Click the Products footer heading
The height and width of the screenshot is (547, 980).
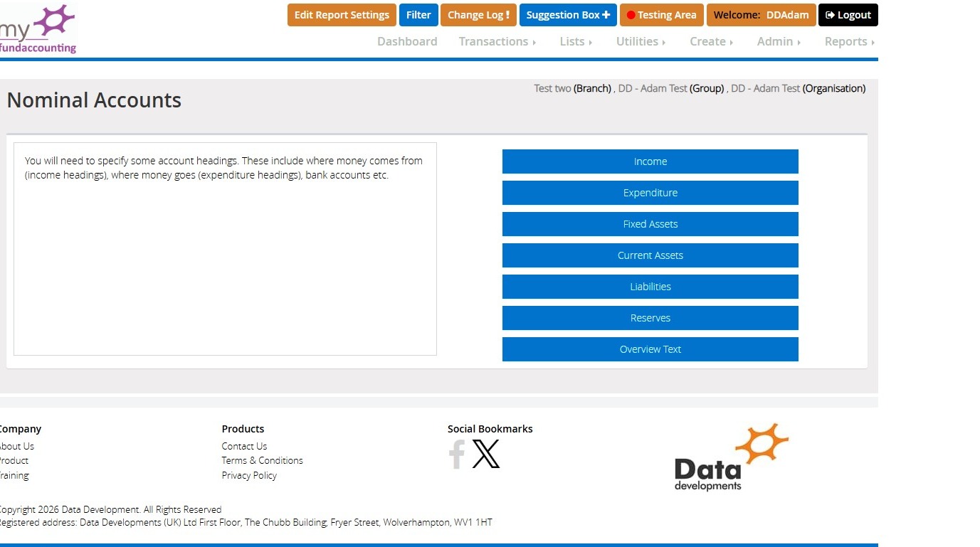(x=243, y=429)
